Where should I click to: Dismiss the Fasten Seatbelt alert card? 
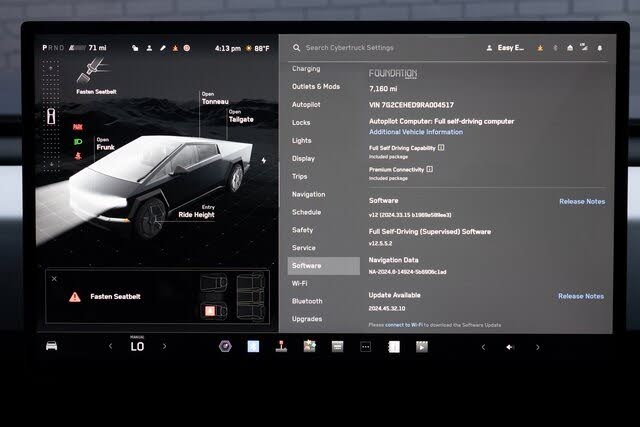54,279
